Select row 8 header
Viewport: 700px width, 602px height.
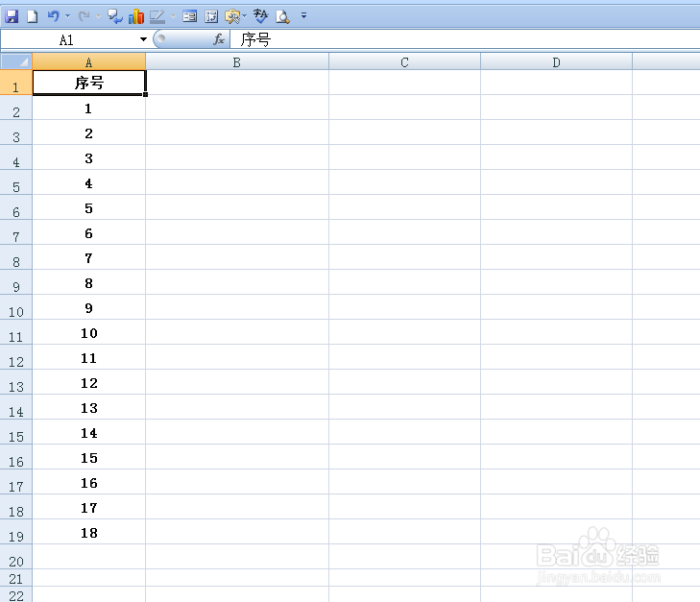(x=16, y=257)
